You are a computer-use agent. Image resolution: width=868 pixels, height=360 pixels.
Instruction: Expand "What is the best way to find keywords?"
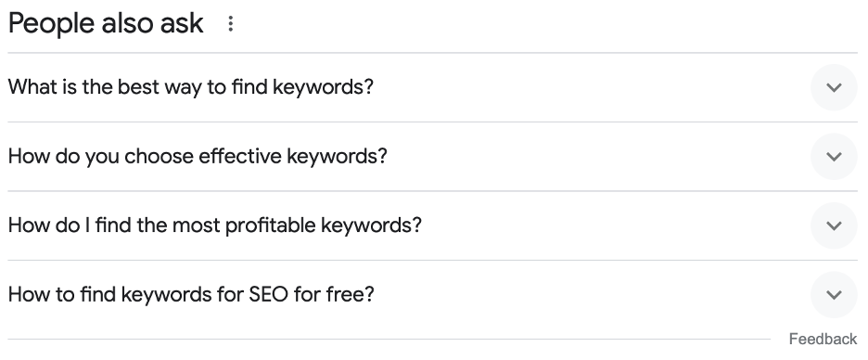[x=432, y=87]
